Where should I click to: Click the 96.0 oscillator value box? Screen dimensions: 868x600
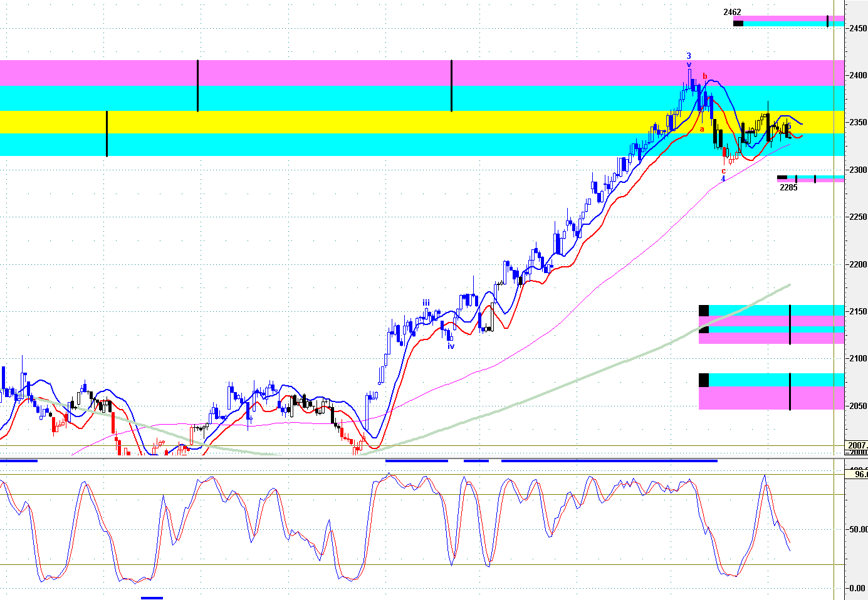[x=860, y=475]
